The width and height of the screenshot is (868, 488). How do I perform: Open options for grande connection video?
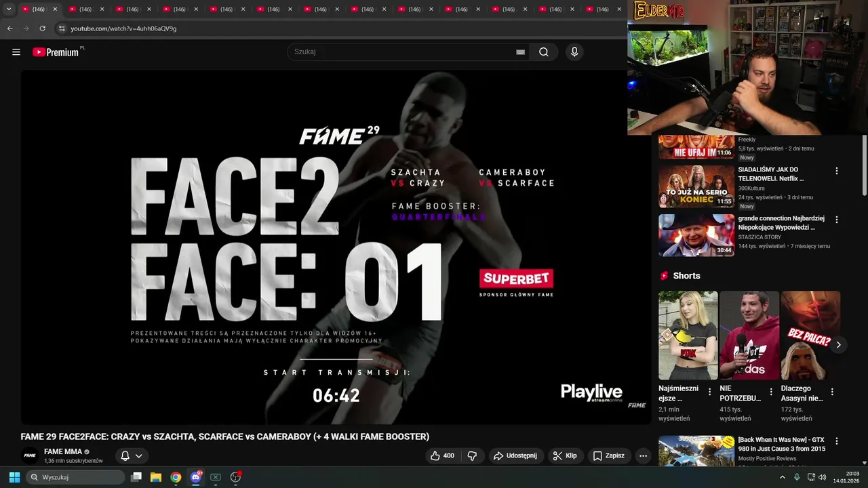point(837,220)
